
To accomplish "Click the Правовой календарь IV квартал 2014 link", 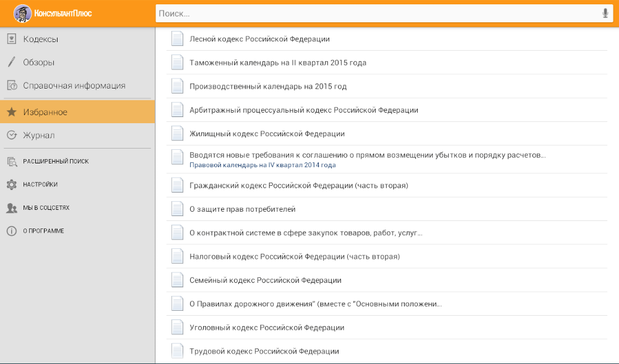I will [x=262, y=165].
